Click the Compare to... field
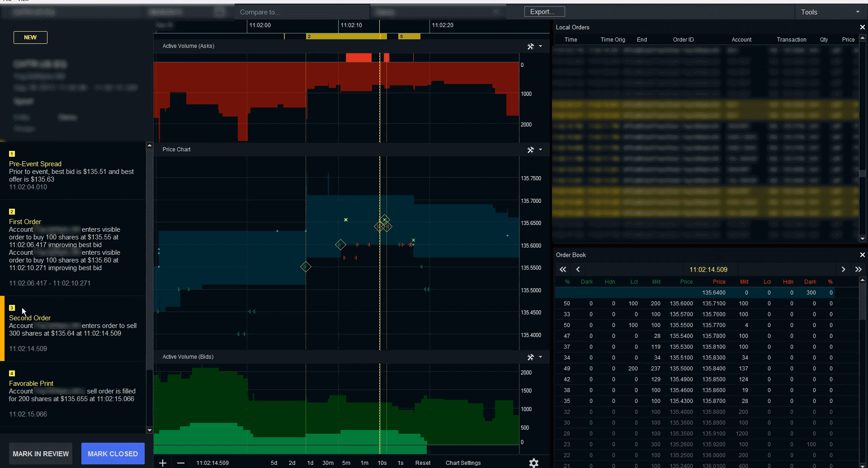The width and height of the screenshot is (868, 468). (302, 12)
